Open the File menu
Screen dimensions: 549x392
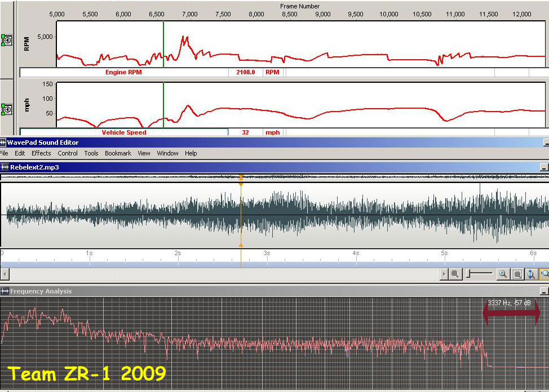coord(4,153)
